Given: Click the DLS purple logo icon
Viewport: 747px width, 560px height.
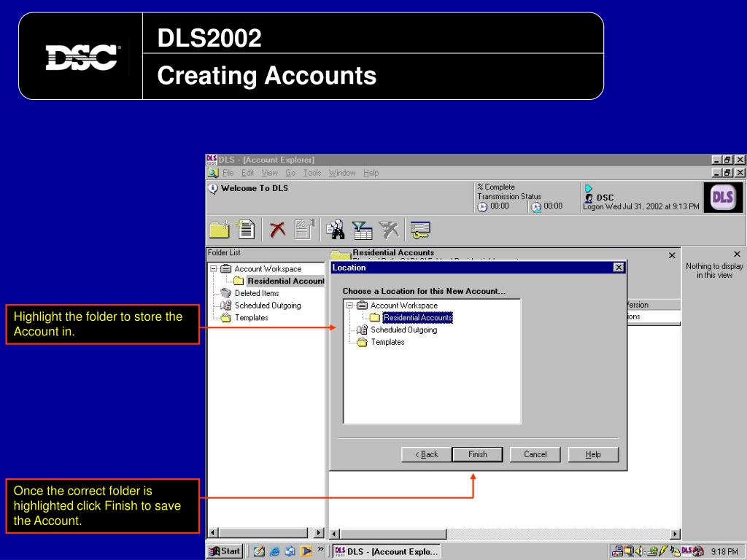Looking at the screenshot, I should [x=722, y=197].
